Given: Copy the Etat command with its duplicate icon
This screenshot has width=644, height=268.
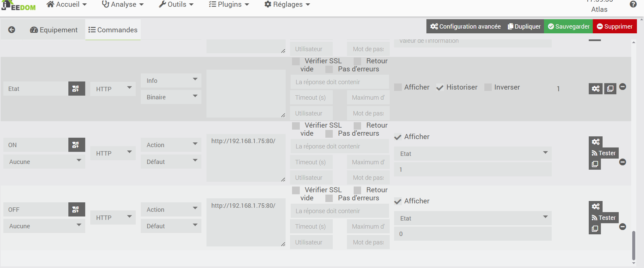Looking at the screenshot, I should tap(610, 89).
